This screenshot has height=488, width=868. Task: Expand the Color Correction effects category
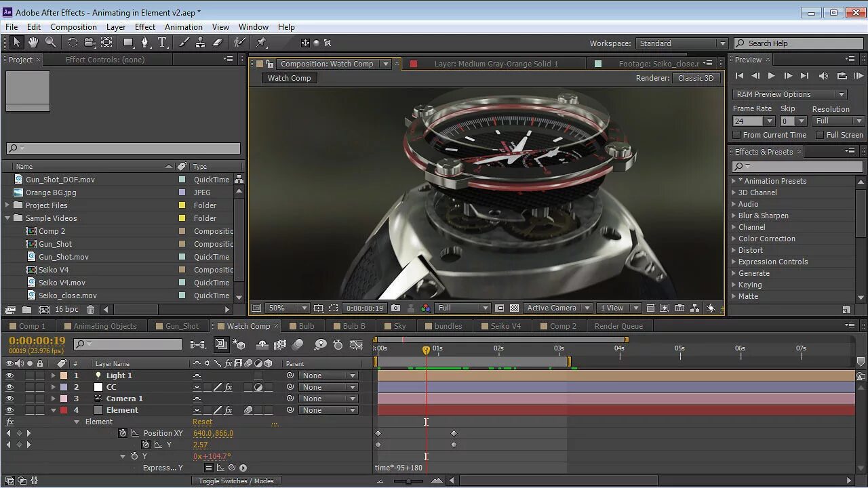click(734, 239)
